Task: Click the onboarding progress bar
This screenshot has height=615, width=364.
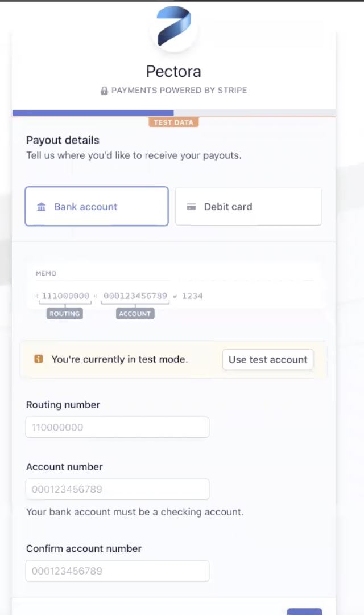Action: click(173, 113)
